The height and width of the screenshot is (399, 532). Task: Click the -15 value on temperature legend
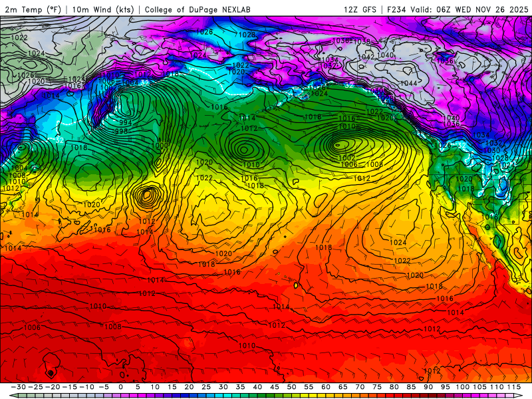click(x=70, y=387)
